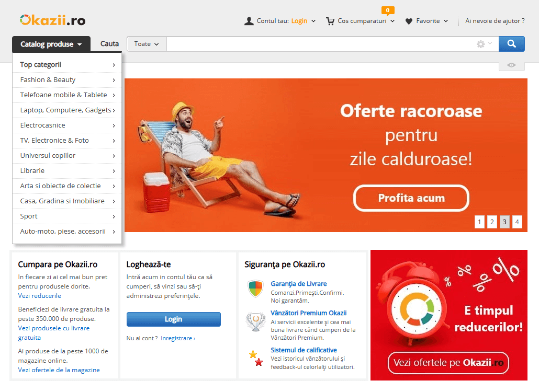Go to banner slide 2
This screenshot has height=392, width=539.
tap(492, 222)
